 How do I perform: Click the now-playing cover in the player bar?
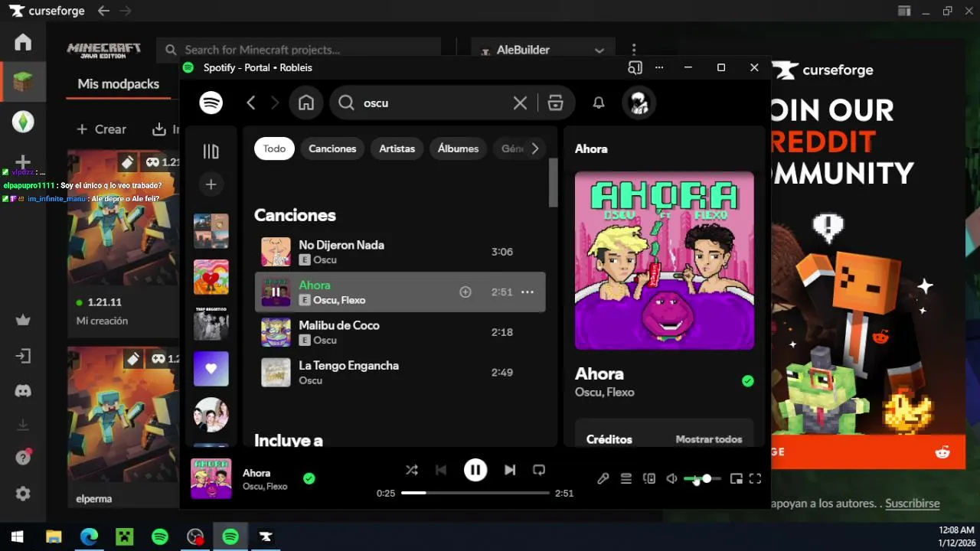211,478
